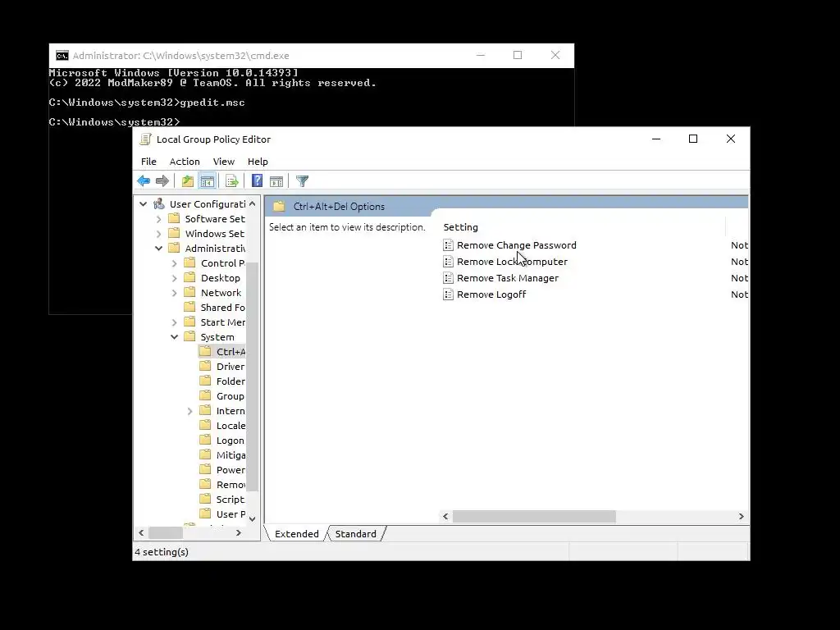Select the Remove Logoff setting
The width and height of the screenshot is (840, 630).
[491, 294]
